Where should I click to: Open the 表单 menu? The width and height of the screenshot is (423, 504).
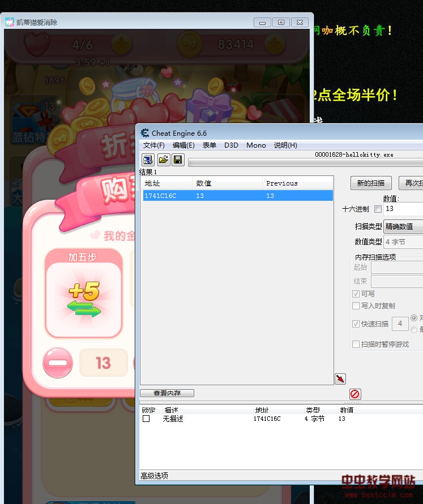coord(209,145)
